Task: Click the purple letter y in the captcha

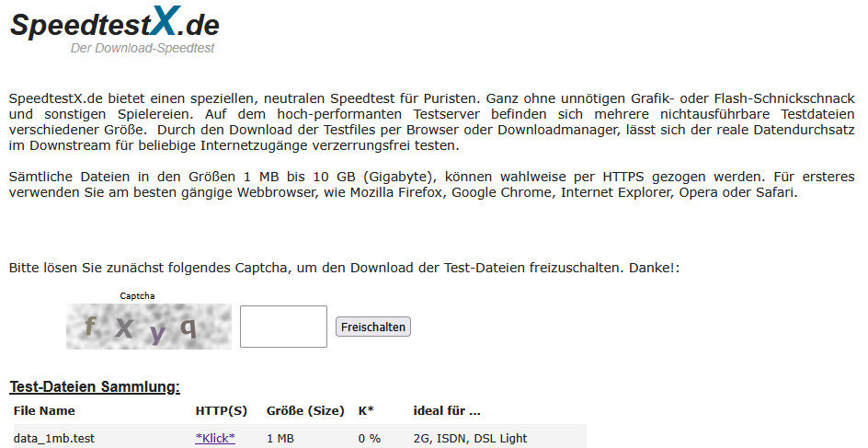Action: pos(158,332)
